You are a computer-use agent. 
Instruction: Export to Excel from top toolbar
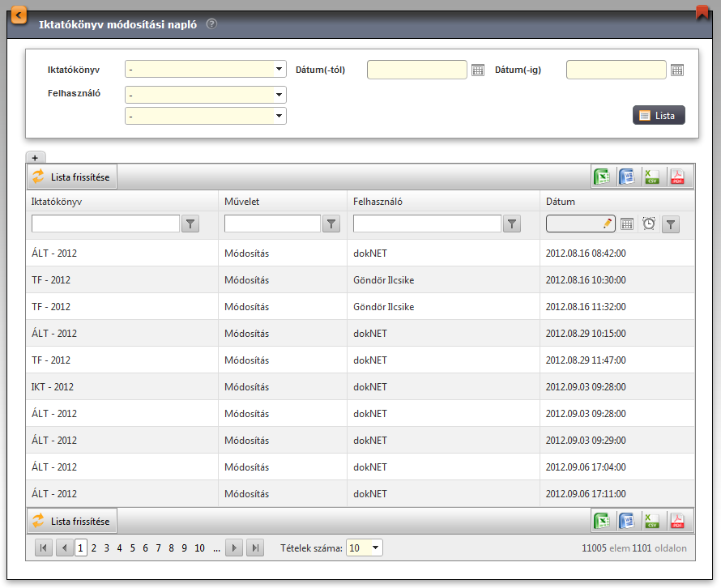tap(602, 177)
